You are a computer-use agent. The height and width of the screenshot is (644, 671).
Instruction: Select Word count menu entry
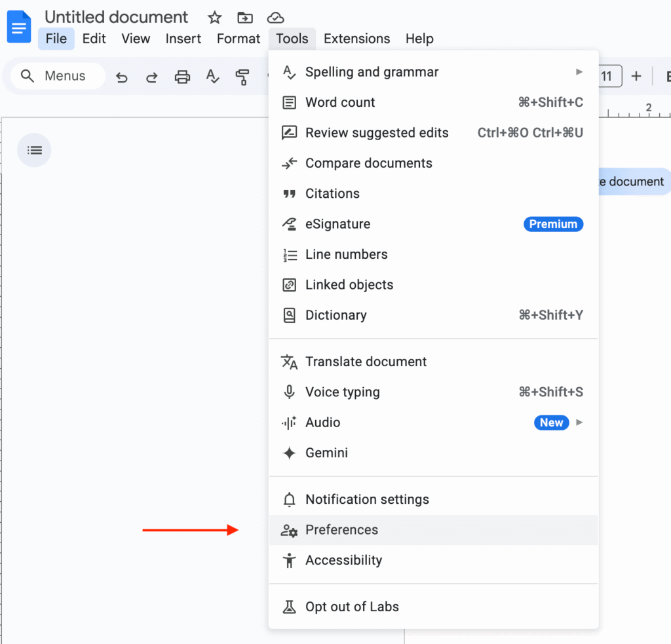[x=340, y=102]
